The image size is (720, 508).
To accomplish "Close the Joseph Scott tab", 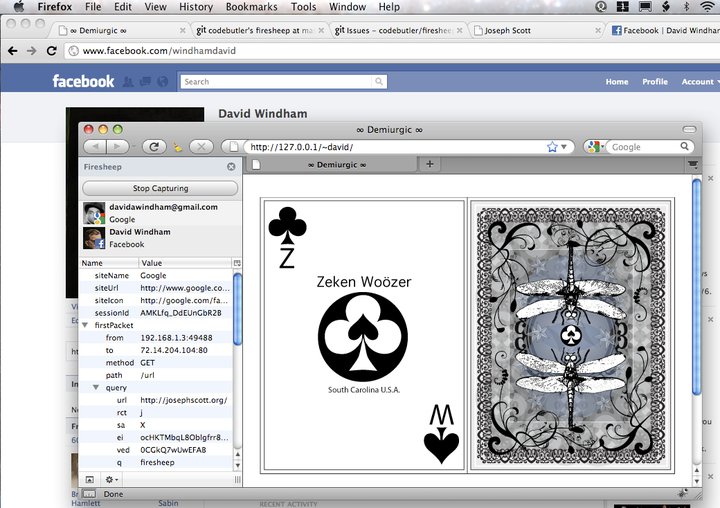I will [x=597, y=30].
